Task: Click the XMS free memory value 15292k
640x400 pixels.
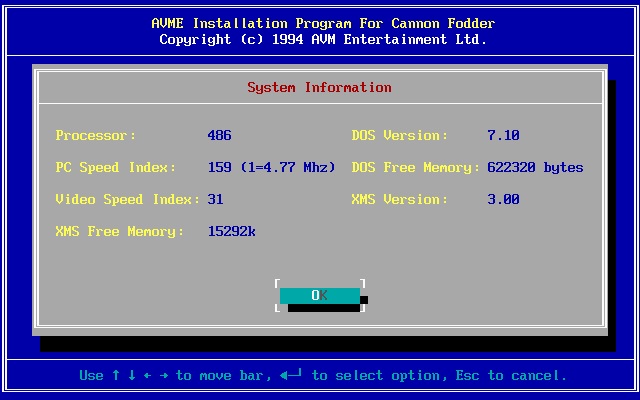Action: (231, 231)
